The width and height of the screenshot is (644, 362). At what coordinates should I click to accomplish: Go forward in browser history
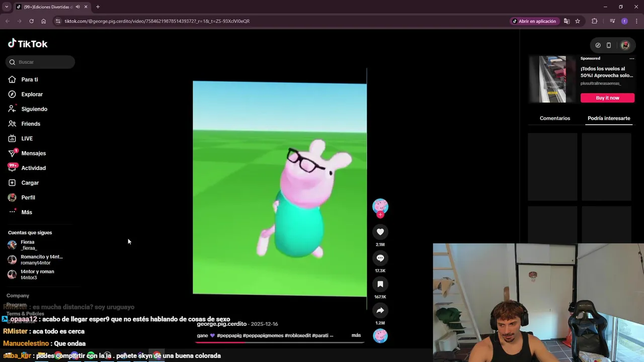click(x=19, y=21)
